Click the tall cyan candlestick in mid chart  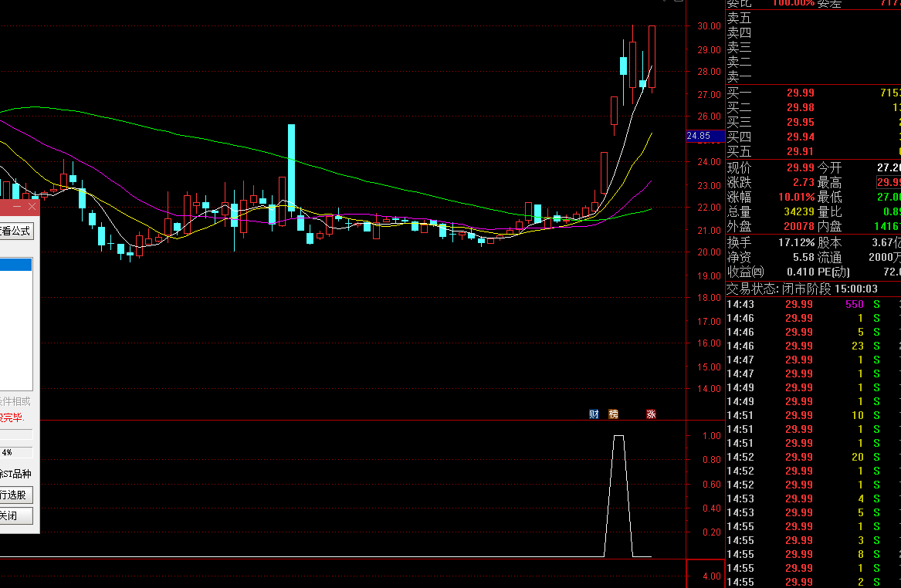click(x=291, y=167)
